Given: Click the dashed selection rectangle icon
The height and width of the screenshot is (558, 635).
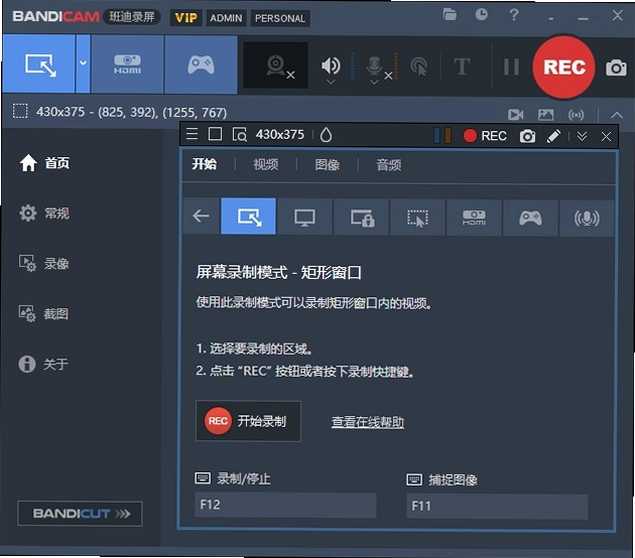Looking at the screenshot, I should pyautogui.click(x=20, y=111).
